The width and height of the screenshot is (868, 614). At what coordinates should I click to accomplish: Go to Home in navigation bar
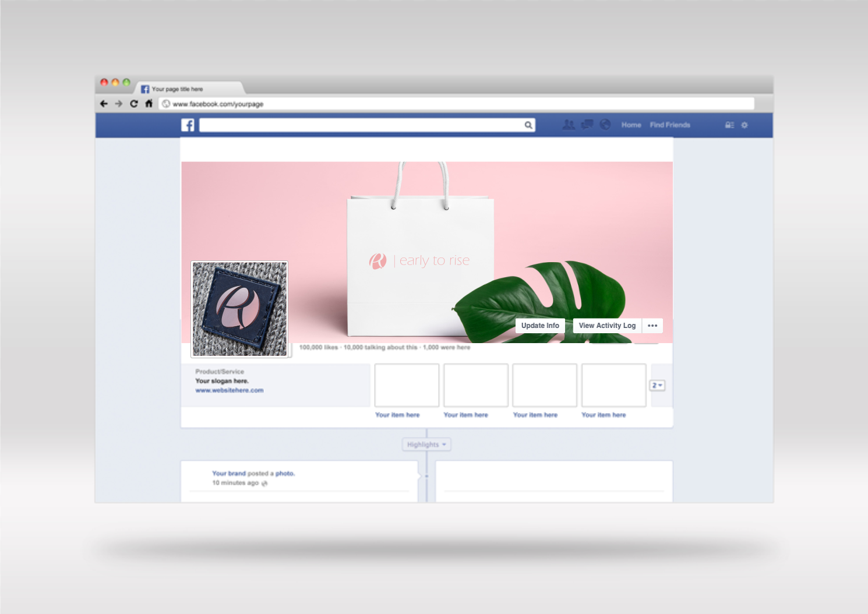(x=631, y=125)
